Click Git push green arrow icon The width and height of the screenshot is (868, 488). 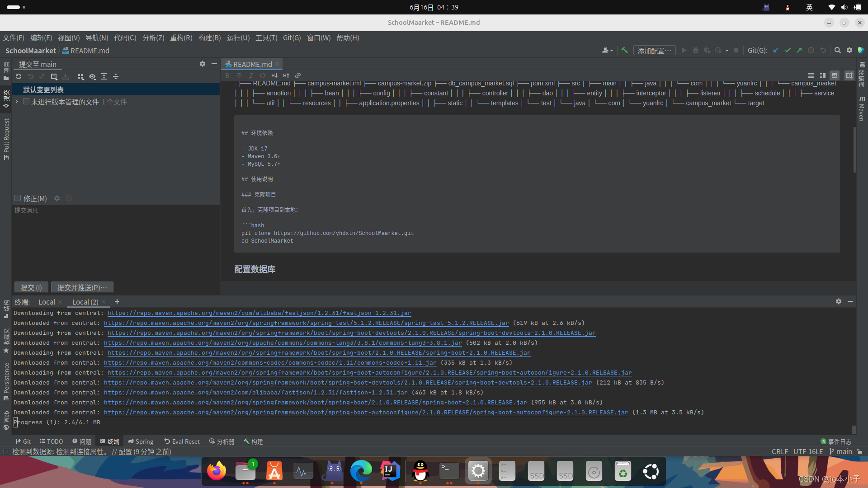799,50
